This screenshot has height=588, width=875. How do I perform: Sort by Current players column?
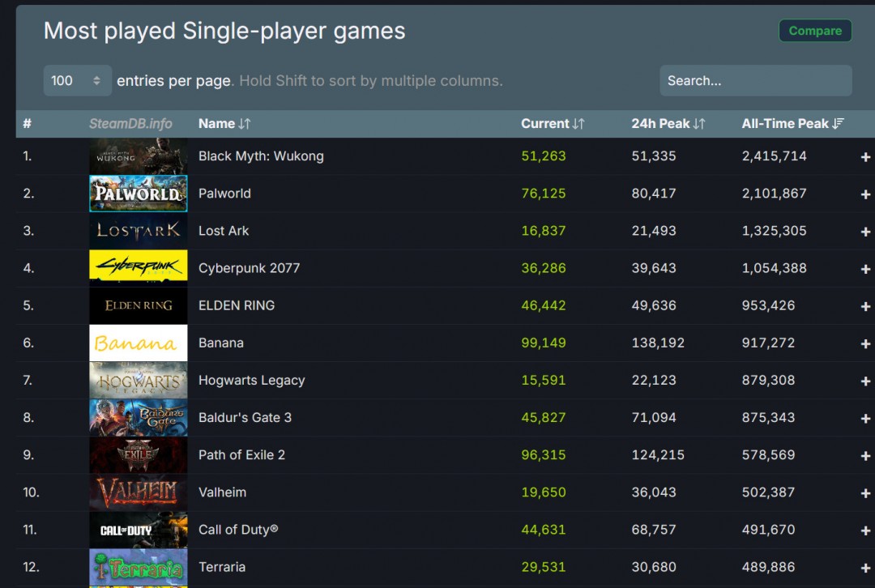click(552, 124)
